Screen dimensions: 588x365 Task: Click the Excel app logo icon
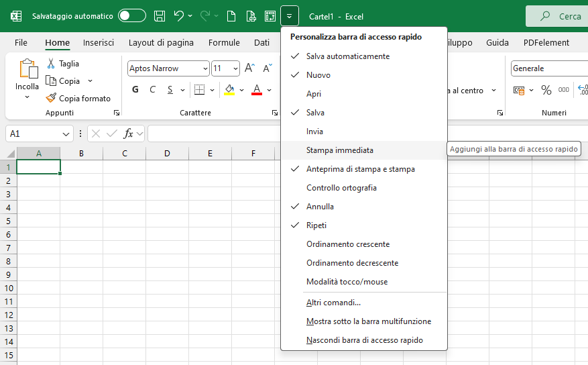[x=15, y=16]
